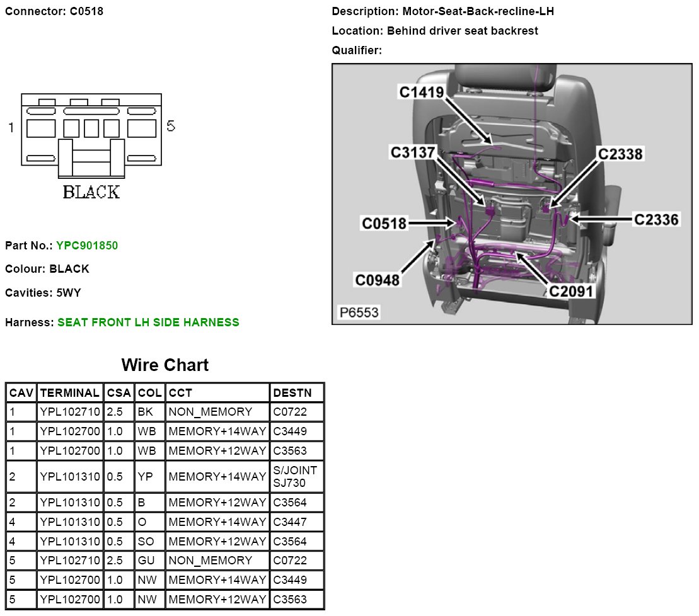Open the YPC901850 part number link
Image resolution: width=699 pixels, height=616 pixels.
(x=87, y=246)
